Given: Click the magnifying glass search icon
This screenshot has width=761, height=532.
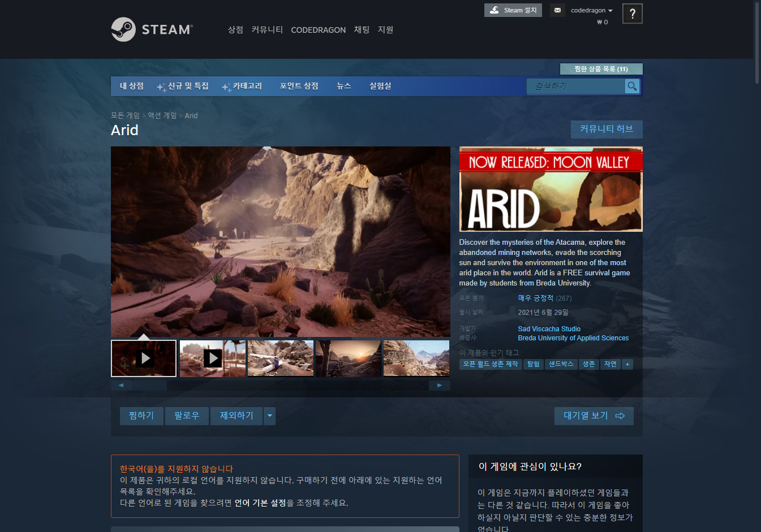Looking at the screenshot, I should [x=632, y=86].
